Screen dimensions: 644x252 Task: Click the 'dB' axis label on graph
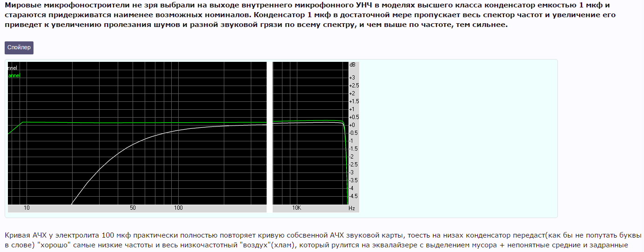point(352,64)
